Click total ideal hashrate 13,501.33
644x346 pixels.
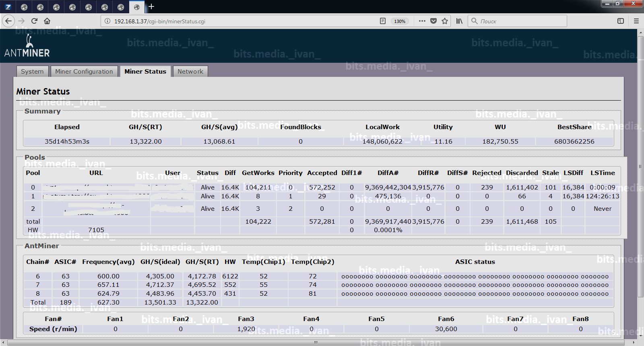click(160, 303)
